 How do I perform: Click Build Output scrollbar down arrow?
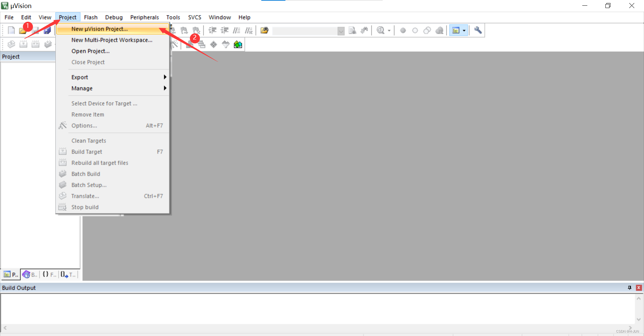[x=639, y=320]
